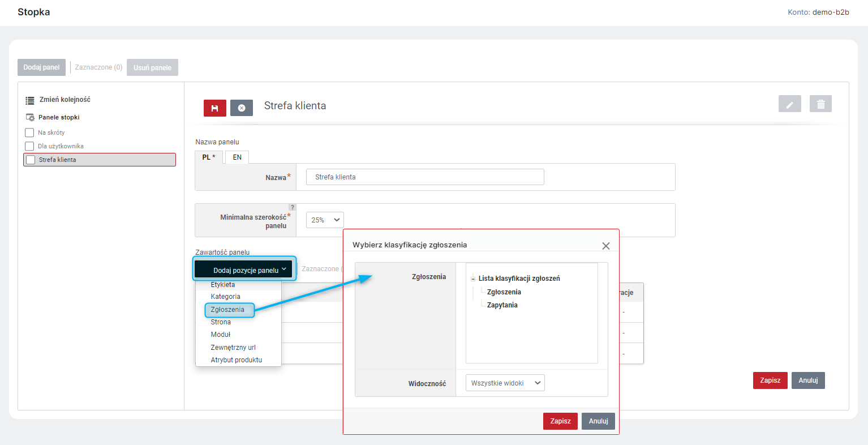868x445 pixels.
Task: Click the question mark help for minimum width
Action: [x=292, y=207]
